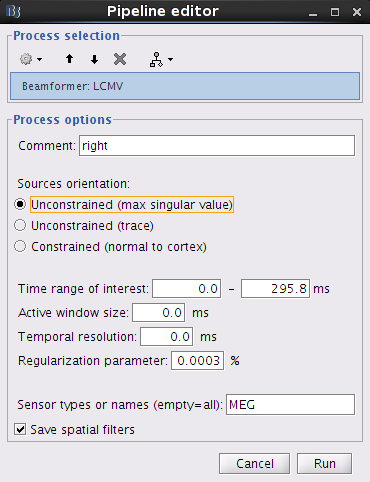
Task: Click the Sources orientation label
Action: (73, 184)
